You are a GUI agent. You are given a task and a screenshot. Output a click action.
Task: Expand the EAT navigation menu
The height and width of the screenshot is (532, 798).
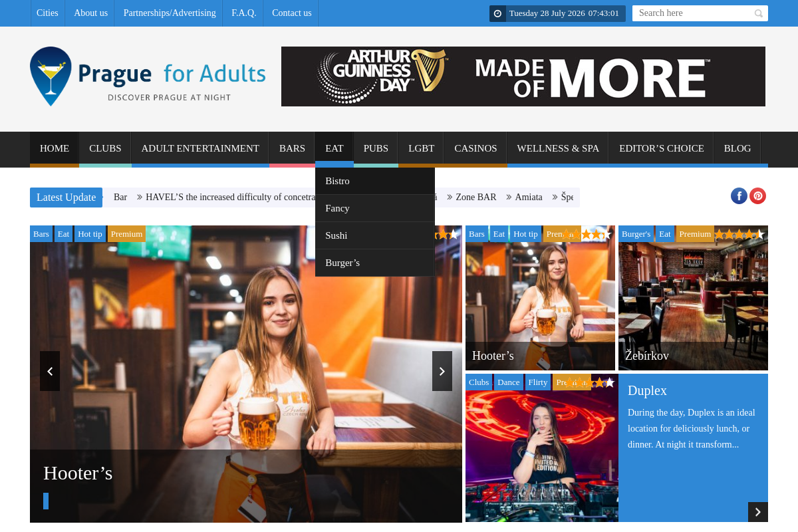(x=334, y=148)
